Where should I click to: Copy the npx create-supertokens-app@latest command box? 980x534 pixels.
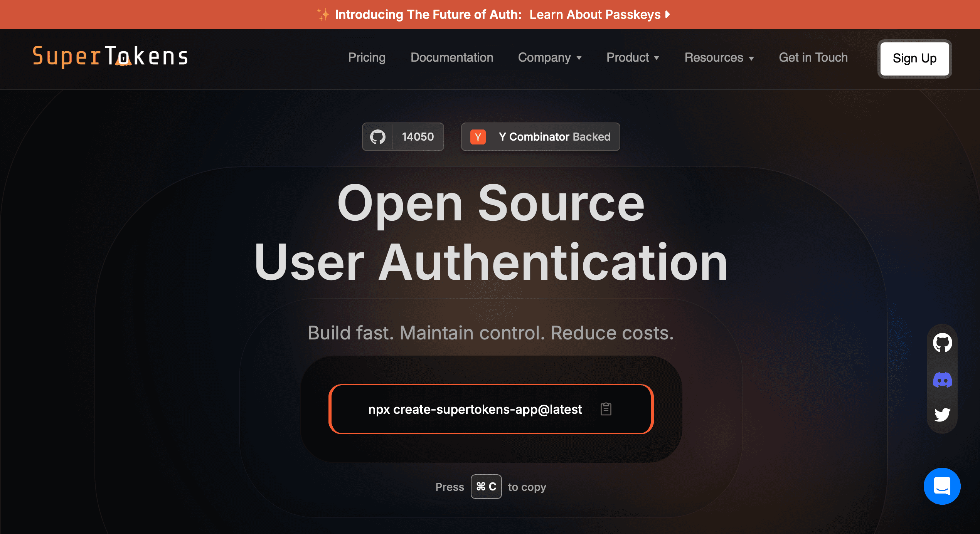(x=491, y=409)
